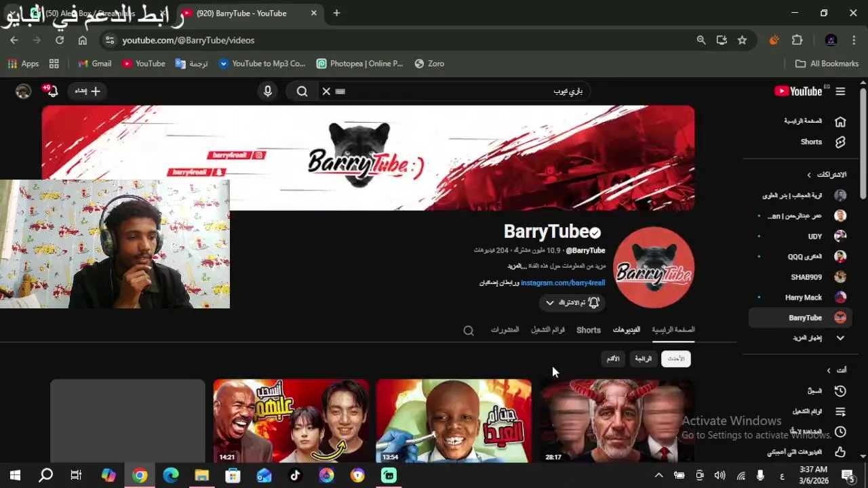The height and width of the screenshot is (488, 868).
Task: Open the YouTube notifications bell
Action: (x=52, y=91)
